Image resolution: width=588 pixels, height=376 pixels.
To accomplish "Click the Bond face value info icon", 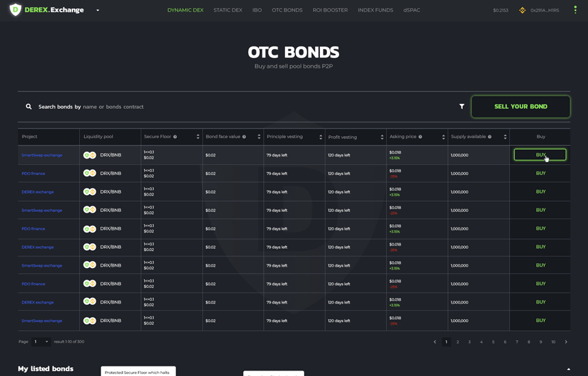I will point(244,137).
